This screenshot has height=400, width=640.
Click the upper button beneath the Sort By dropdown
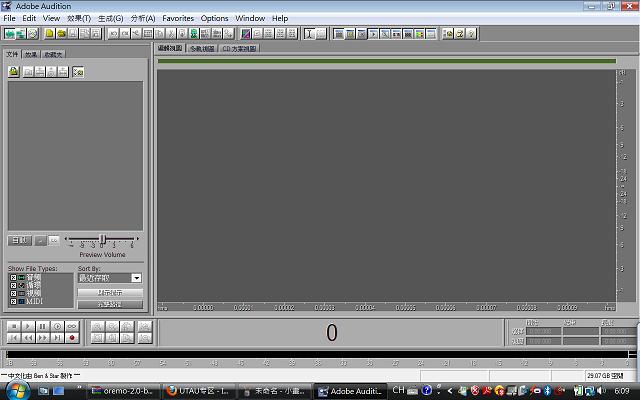[x=110, y=293]
